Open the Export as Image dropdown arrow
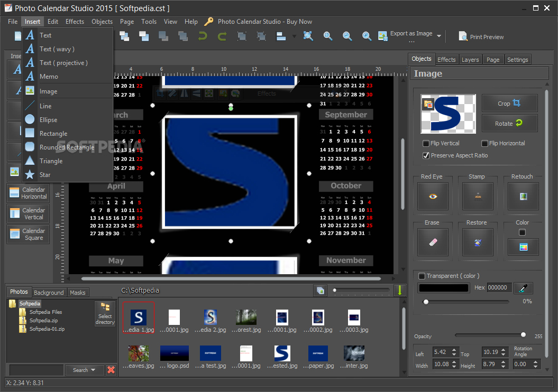Screen dimensions: 558x392 pyautogui.click(x=439, y=36)
